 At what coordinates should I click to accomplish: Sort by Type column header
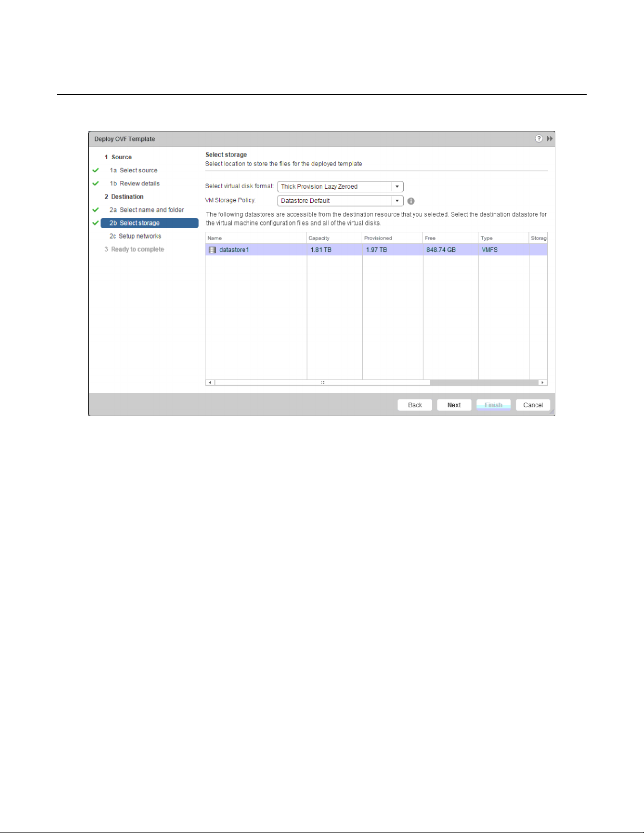coord(504,238)
